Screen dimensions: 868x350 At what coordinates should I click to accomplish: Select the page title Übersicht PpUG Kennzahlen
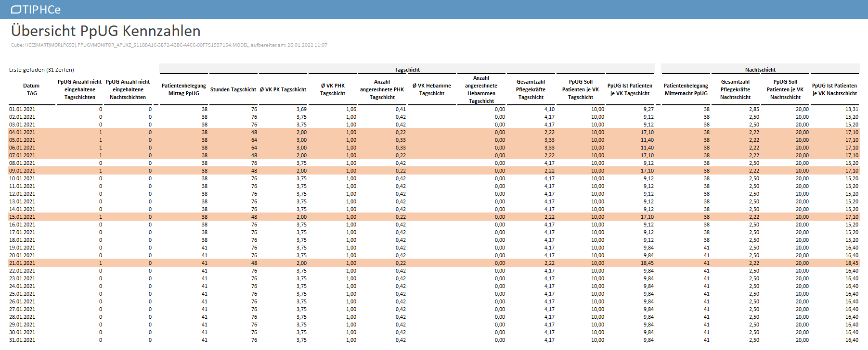tap(106, 31)
